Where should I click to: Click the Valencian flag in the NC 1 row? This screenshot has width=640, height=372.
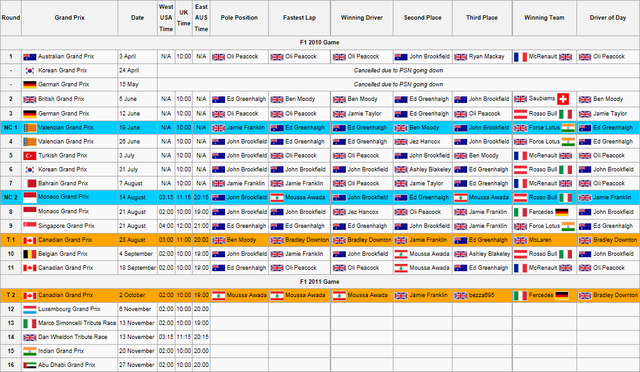(x=30, y=128)
